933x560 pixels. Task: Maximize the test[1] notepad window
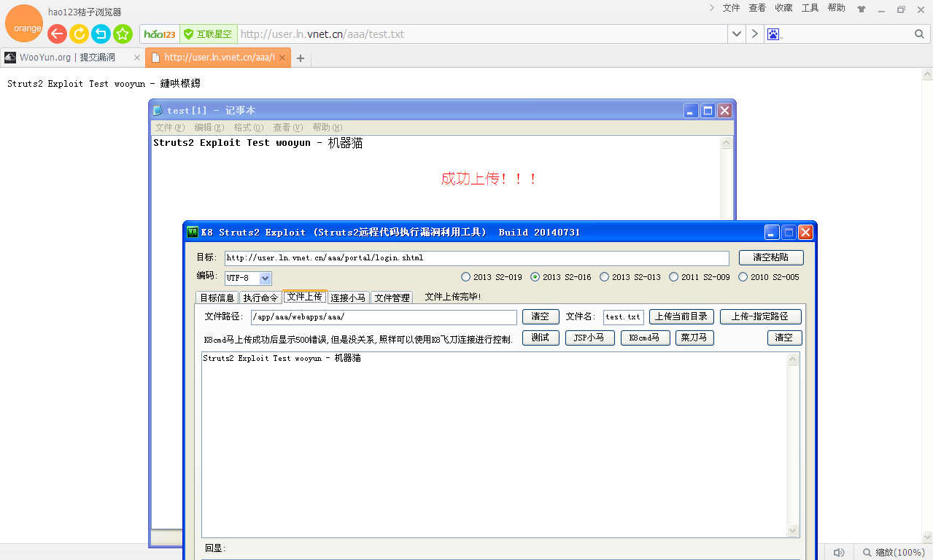[708, 110]
